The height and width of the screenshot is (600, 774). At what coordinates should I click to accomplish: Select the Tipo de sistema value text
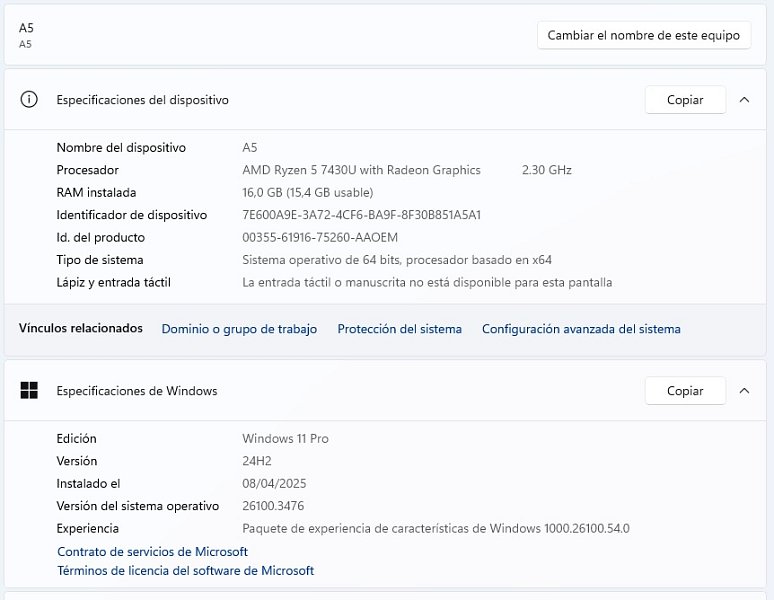397,260
